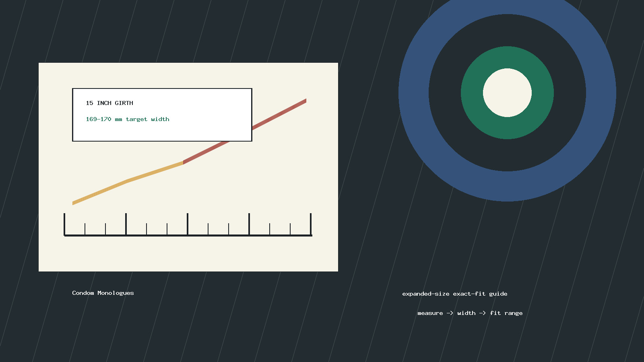Click the yellow segment of the chart line

(128, 182)
